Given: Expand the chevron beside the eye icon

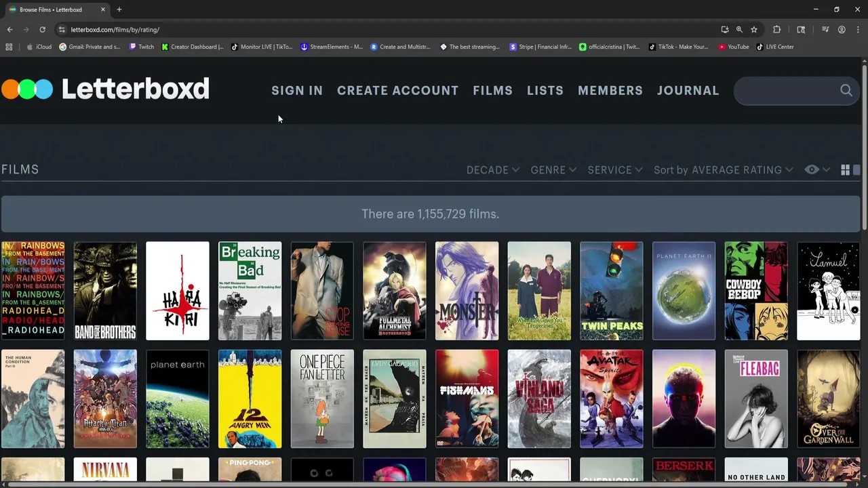Looking at the screenshot, I should [x=826, y=170].
